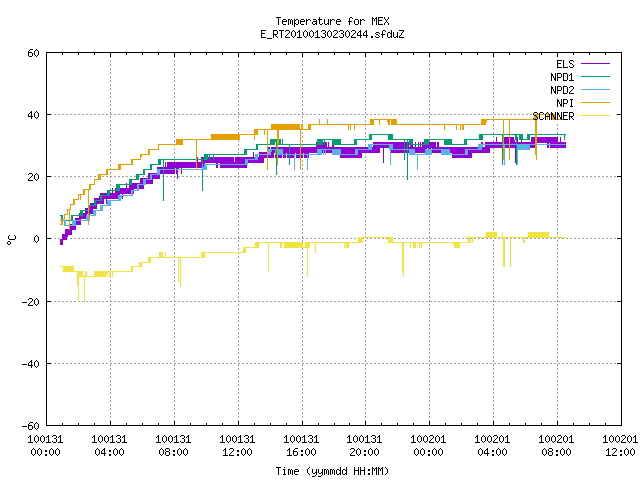Click the NPI legend label
The image size is (640, 480).
(565, 103)
